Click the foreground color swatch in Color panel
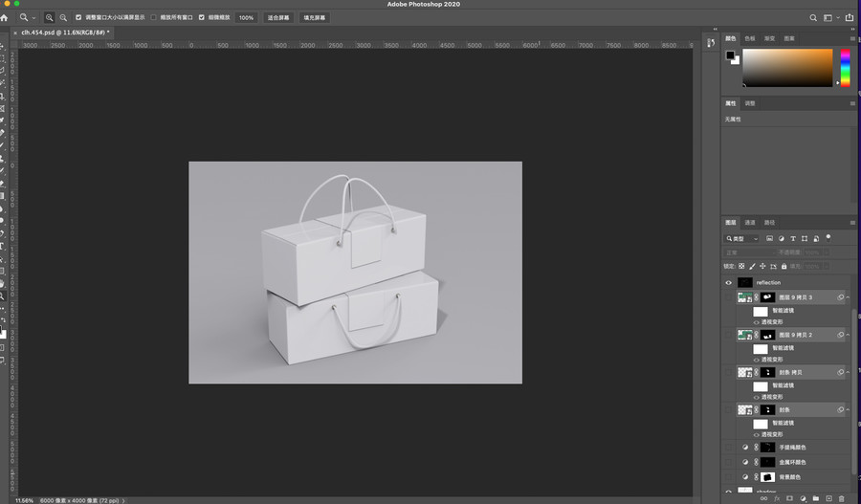 coord(730,55)
